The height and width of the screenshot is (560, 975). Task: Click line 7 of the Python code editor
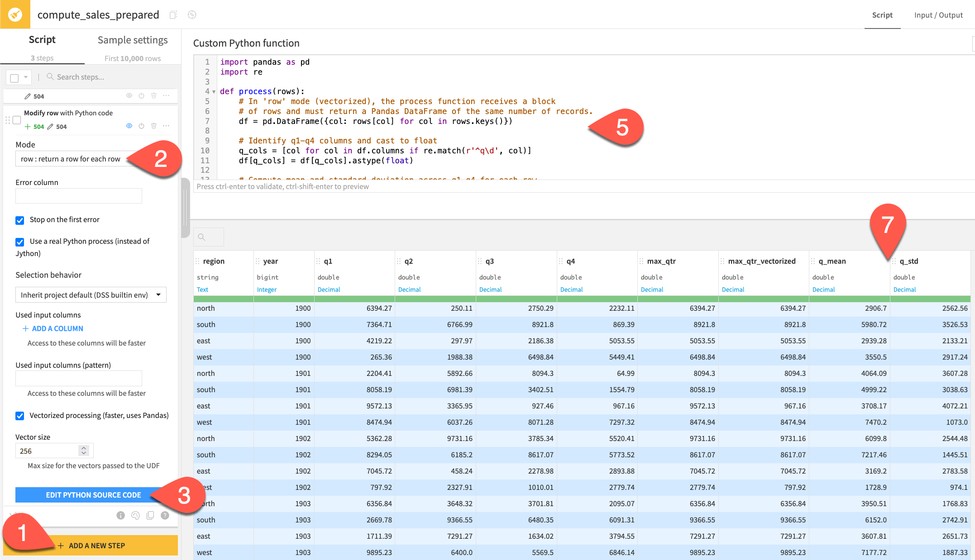click(375, 121)
